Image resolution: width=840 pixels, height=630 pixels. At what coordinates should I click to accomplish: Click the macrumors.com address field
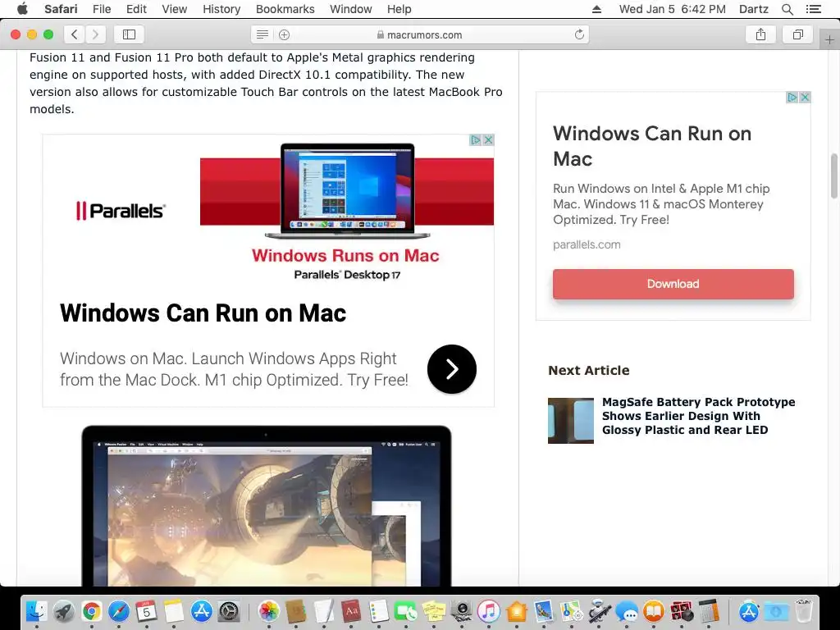click(420, 34)
